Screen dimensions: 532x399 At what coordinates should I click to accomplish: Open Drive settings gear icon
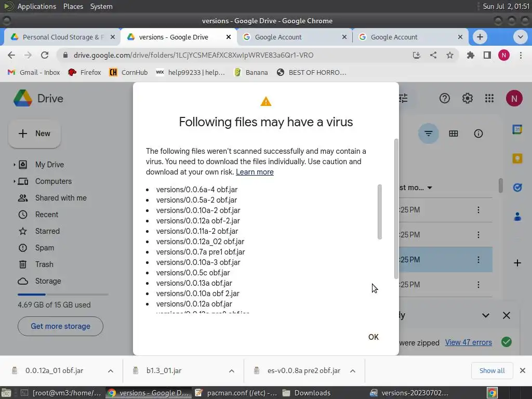[467, 98]
